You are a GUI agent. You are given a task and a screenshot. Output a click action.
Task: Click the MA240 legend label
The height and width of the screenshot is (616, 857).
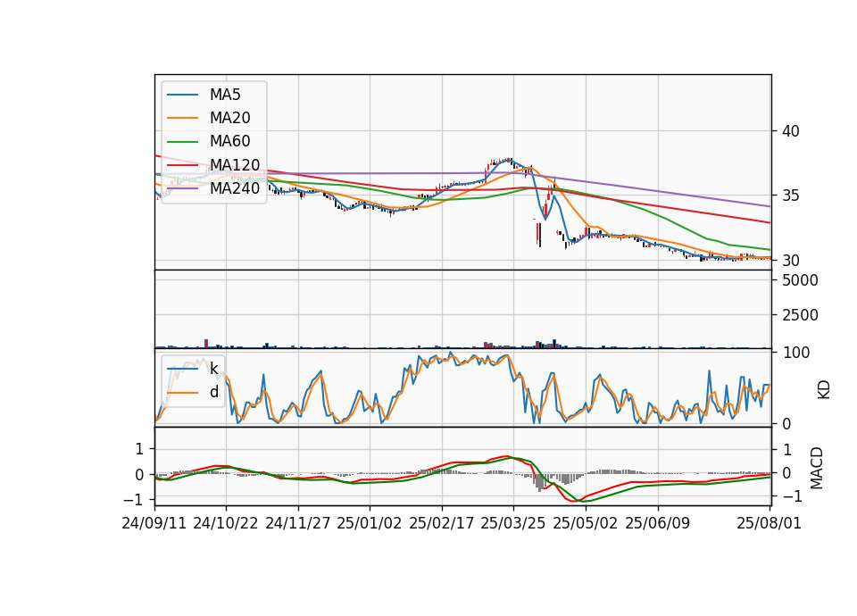[x=235, y=188]
